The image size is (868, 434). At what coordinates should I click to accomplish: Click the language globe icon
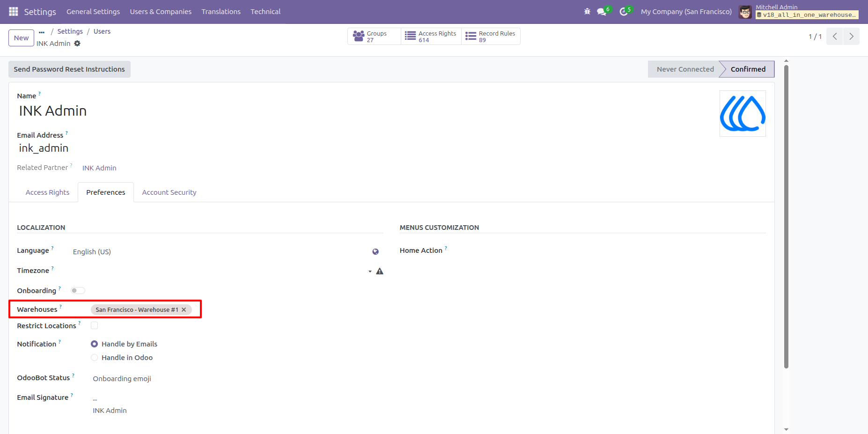click(375, 251)
